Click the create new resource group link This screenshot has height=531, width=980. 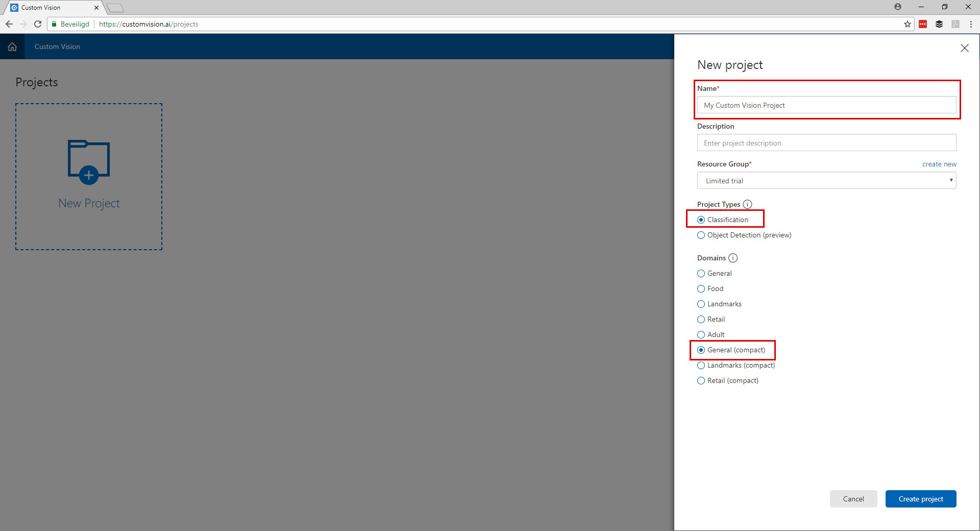coord(939,164)
